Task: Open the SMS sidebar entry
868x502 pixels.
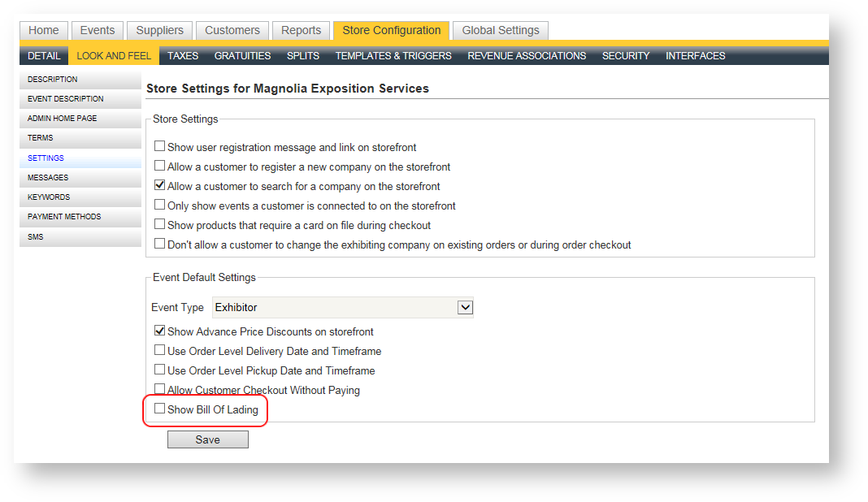Action: click(x=36, y=237)
